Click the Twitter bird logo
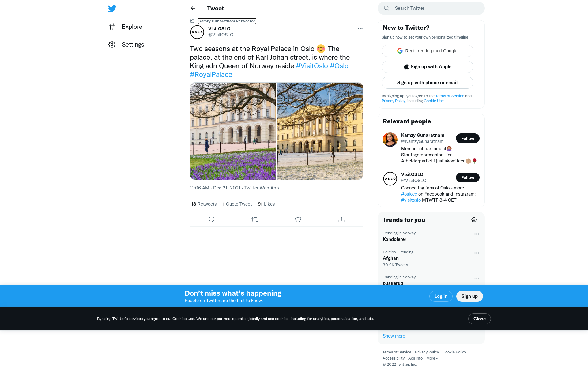Viewport: 588px width, 392px height. [112, 9]
